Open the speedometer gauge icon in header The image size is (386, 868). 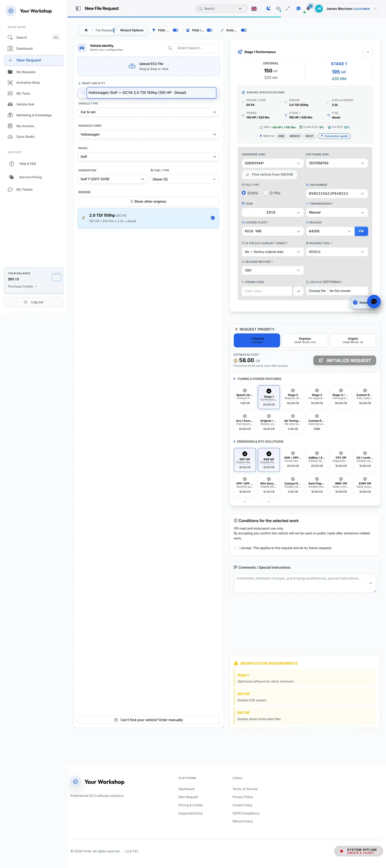pyautogui.click(x=278, y=9)
